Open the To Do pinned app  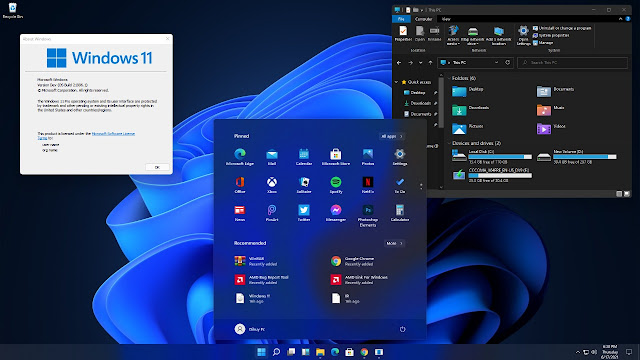tap(400, 184)
